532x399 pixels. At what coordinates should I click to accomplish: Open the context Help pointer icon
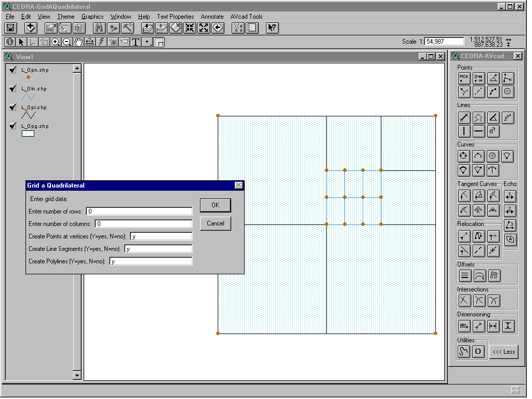(x=272, y=28)
